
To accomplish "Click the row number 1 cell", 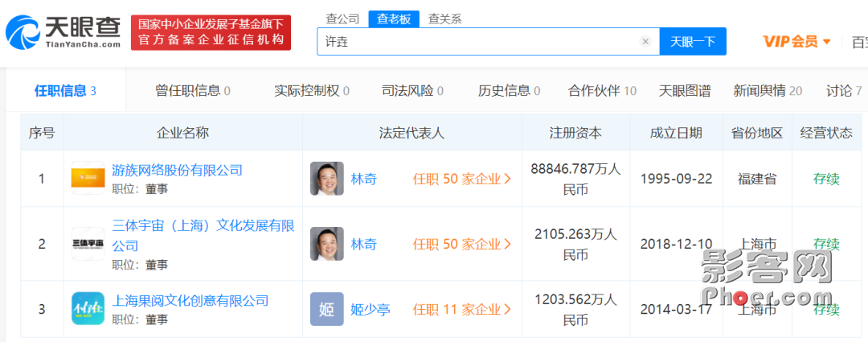I will pos(42,179).
